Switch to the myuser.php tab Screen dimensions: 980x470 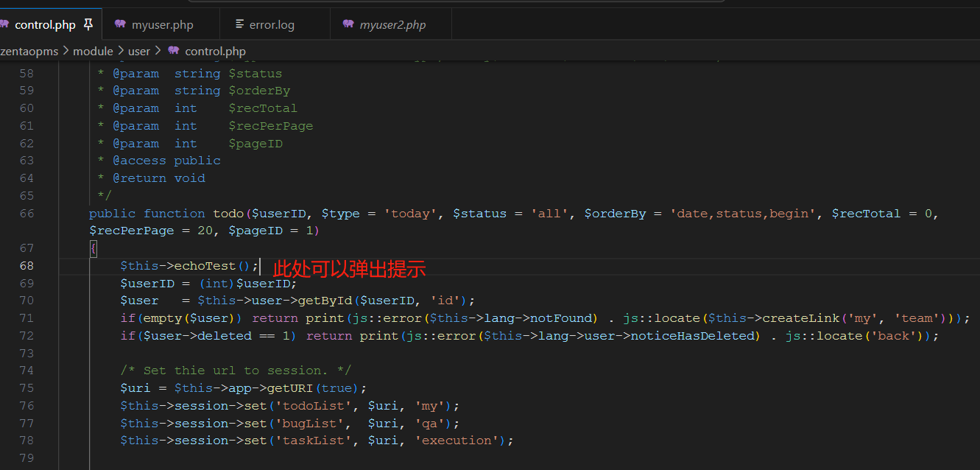(x=162, y=25)
